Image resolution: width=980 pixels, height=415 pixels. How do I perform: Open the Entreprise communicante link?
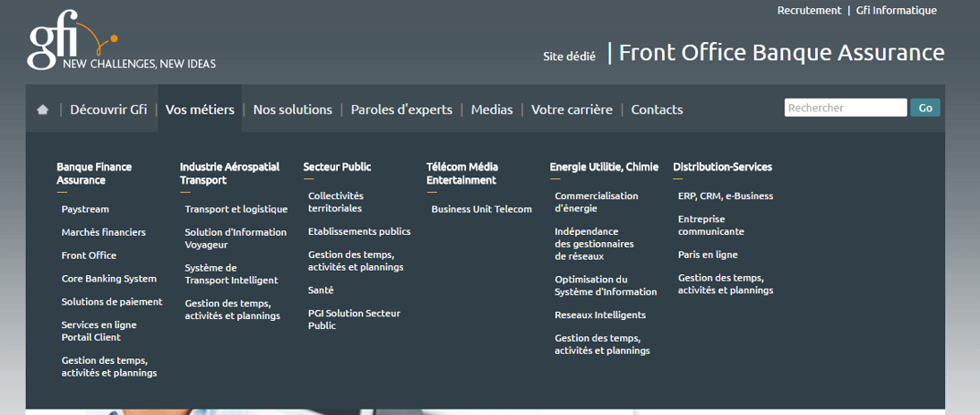click(x=711, y=226)
